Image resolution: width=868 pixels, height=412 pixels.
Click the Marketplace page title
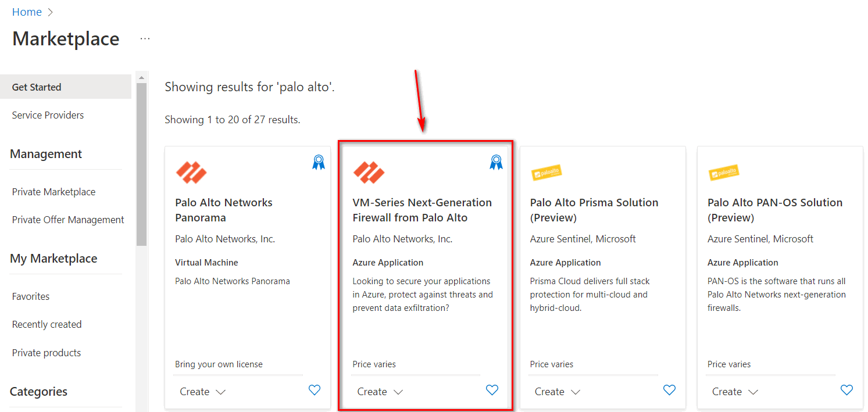click(66, 38)
